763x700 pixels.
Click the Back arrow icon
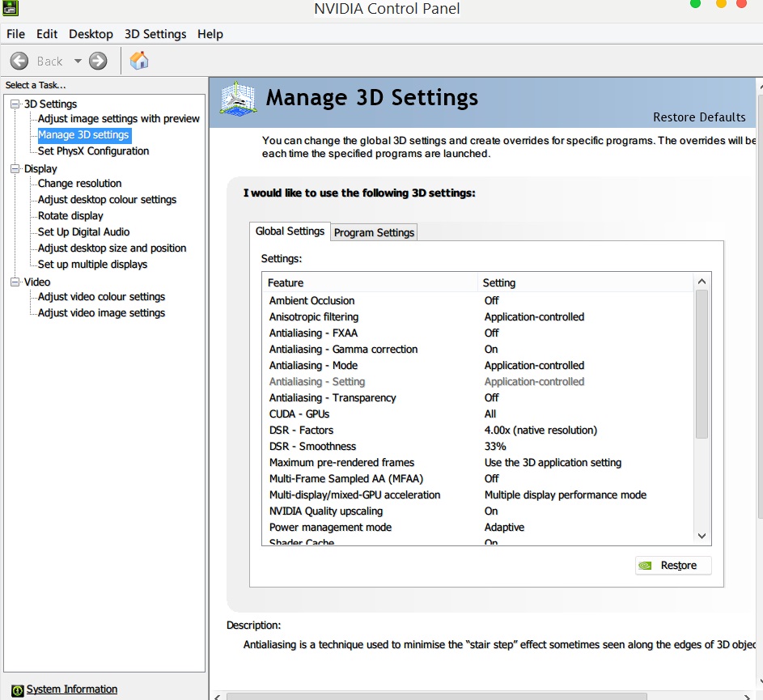pos(19,61)
